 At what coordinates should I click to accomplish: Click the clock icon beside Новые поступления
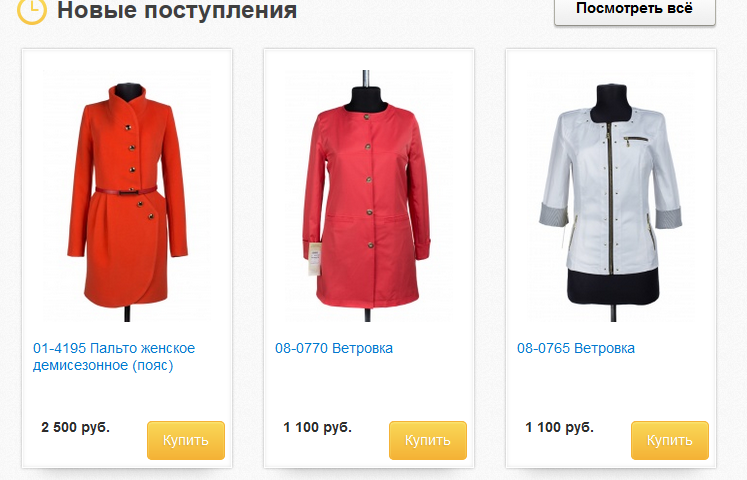point(31,10)
